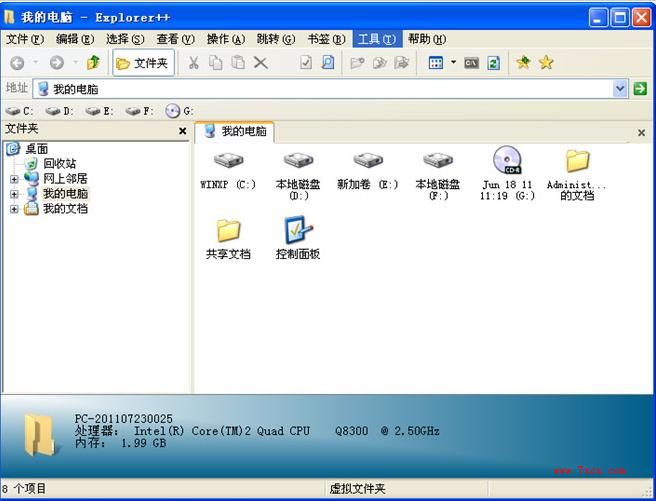Screen dimensions: 656x501
Task: Open the Views dropdown arrow
Action: [454, 63]
